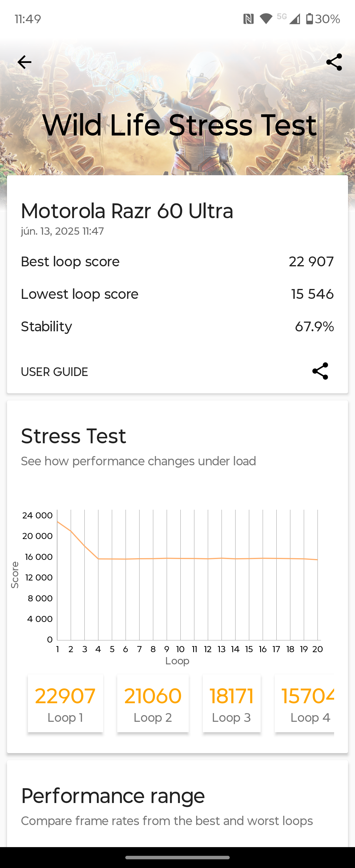Select the Loop 1 score card
This screenshot has height=868, width=355.
tap(65, 703)
